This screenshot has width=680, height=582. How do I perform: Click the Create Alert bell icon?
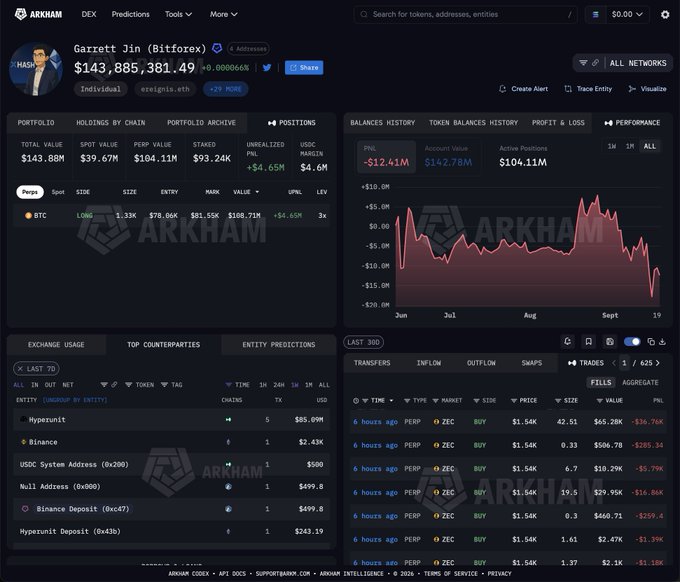[503, 89]
